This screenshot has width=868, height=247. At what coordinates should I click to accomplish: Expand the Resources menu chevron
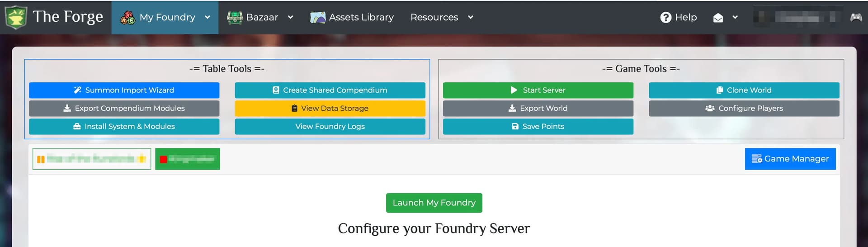coord(471,17)
